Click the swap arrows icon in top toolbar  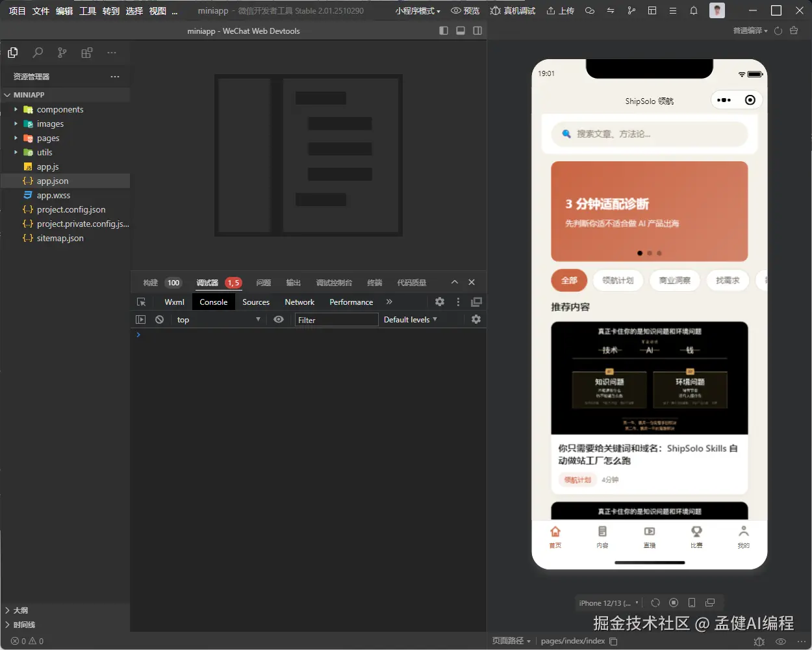pyautogui.click(x=611, y=10)
